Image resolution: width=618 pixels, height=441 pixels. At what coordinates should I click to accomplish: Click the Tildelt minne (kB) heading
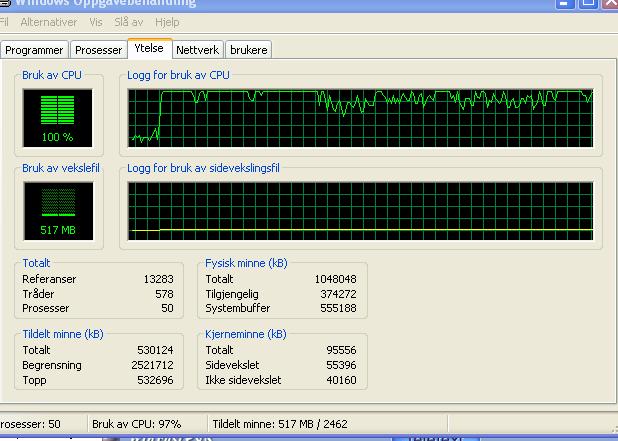63,334
